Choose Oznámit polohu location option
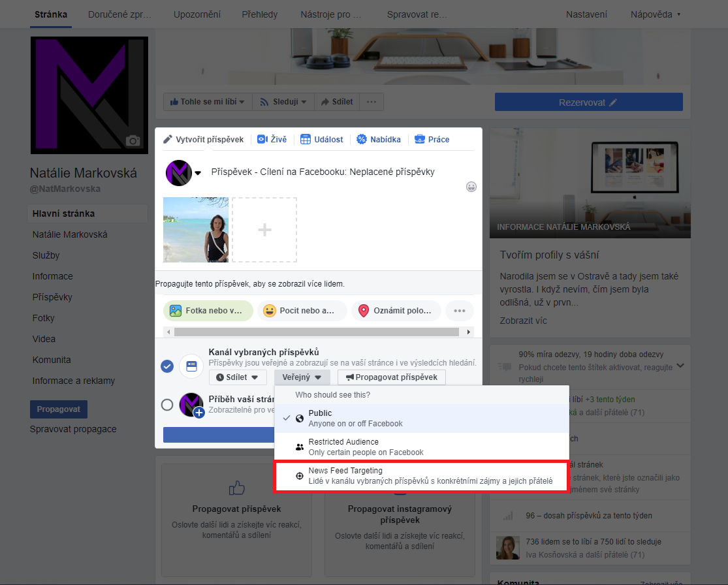 click(x=396, y=311)
